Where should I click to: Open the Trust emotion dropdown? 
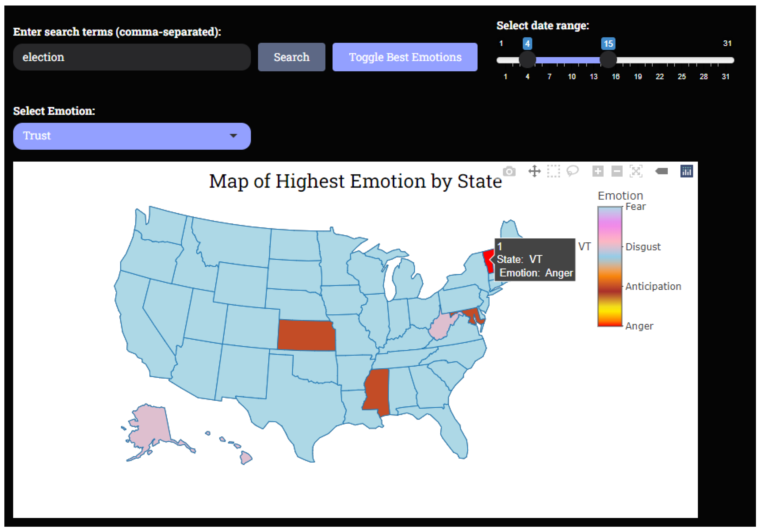point(132,136)
